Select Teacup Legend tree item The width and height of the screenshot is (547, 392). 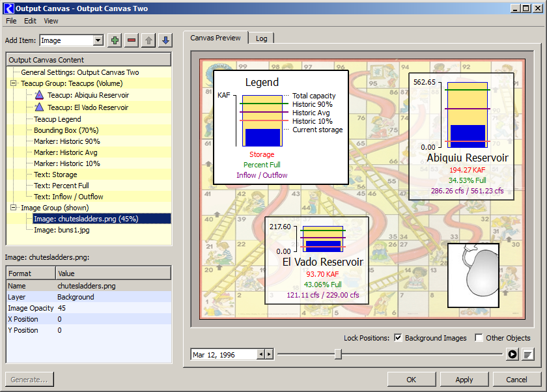(57, 119)
